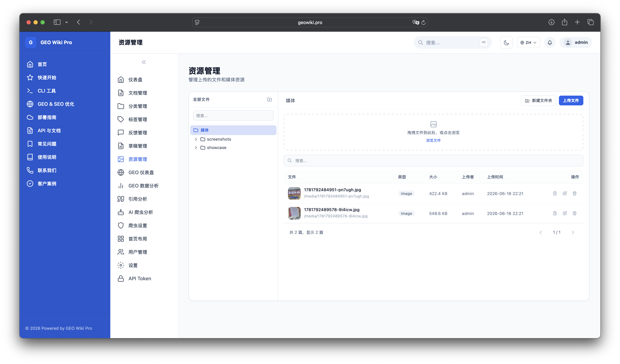Viewport: 620px width, 364px height.
Task: Open the ZH language dropdown
Action: click(x=528, y=43)
